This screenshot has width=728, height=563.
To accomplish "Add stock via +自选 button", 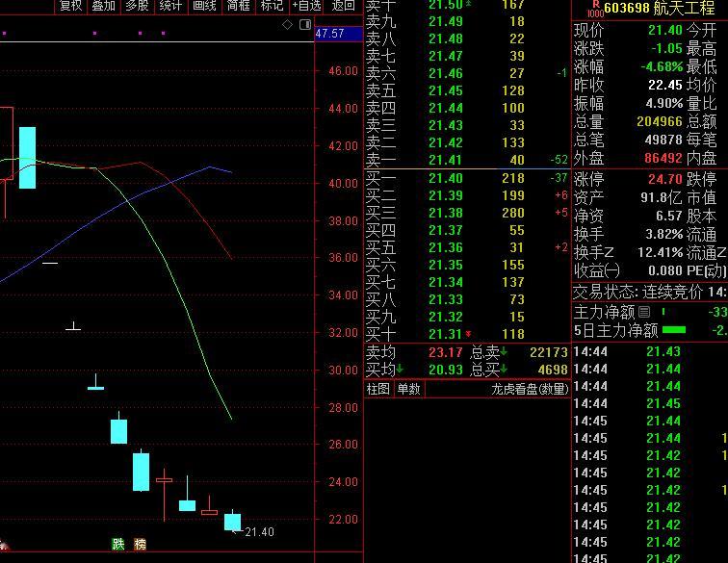I will 306,6.
